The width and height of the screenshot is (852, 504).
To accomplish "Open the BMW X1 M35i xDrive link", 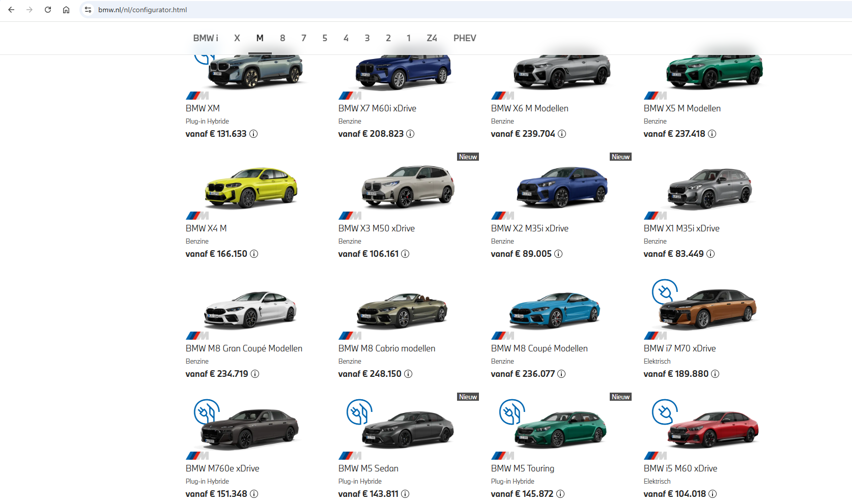I will 681,228.
